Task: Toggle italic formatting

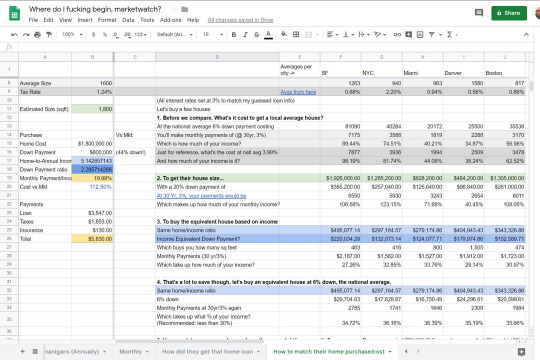Action: coord(245,34)
